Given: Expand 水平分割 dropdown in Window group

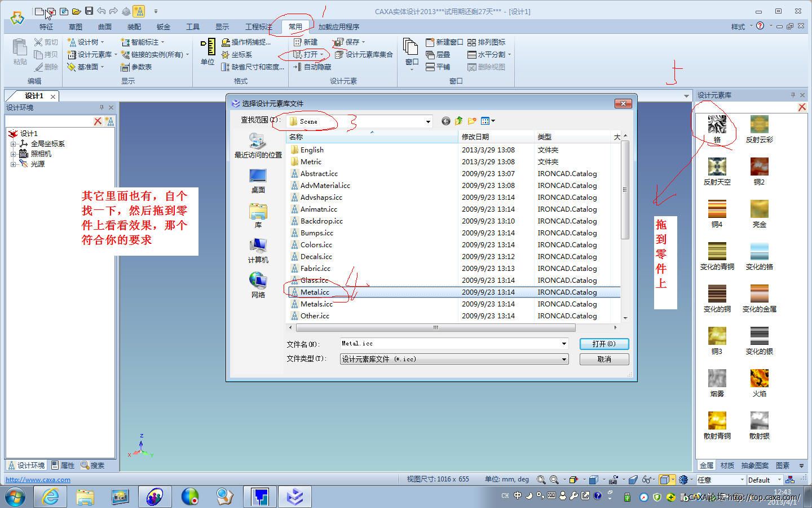Looking at the screenshot, I should coord(509,54).
